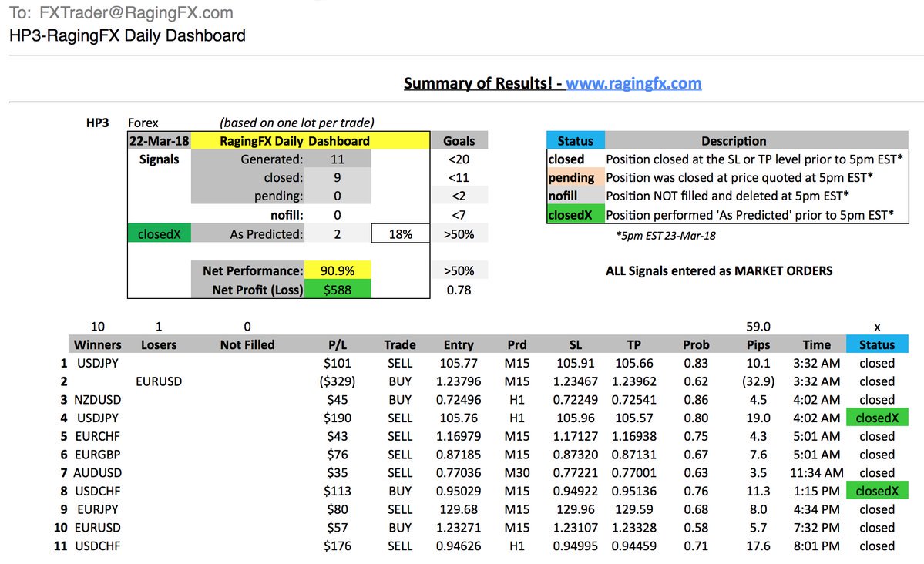Click the blue Status header in trades table
The width and height of the screenshot is (924, 564).
[x=877, y=344]
